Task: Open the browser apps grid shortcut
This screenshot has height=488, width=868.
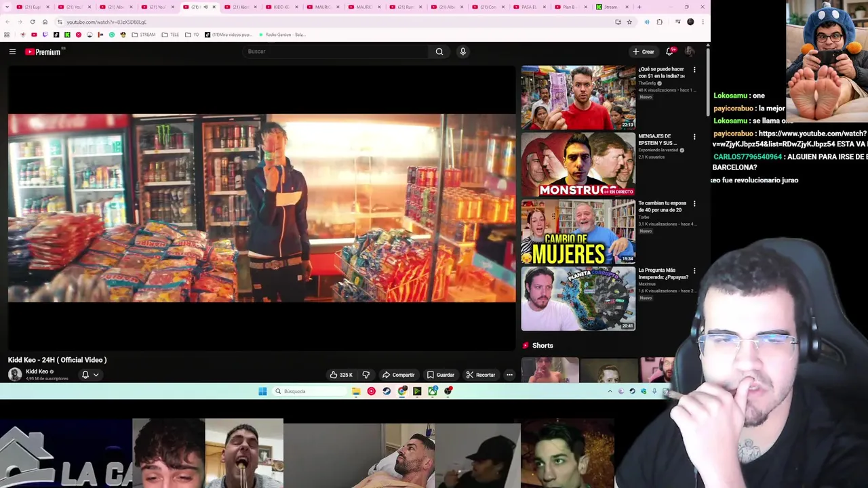Action: click(7, 35)
